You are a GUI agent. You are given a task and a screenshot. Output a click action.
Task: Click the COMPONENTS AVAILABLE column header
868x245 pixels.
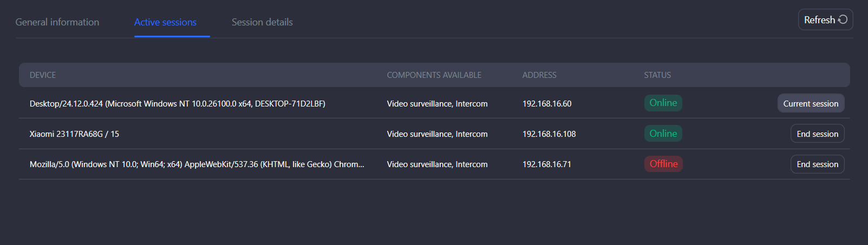[434, 75]
